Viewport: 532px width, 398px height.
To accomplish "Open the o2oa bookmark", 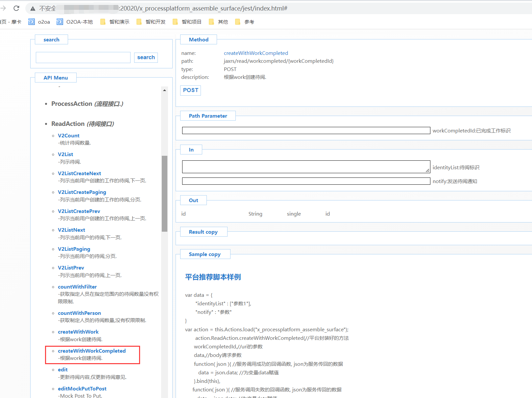I will tap(39, 22).
